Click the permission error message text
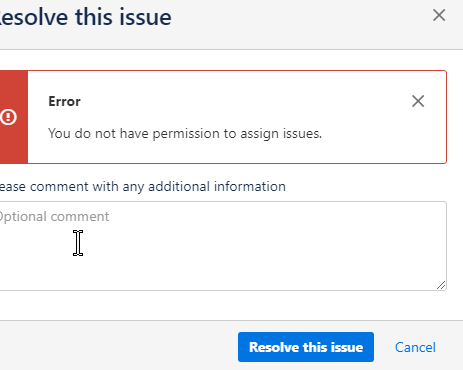Image resolution: width=463 pixels, height=370 pixels. pos(185,133)
